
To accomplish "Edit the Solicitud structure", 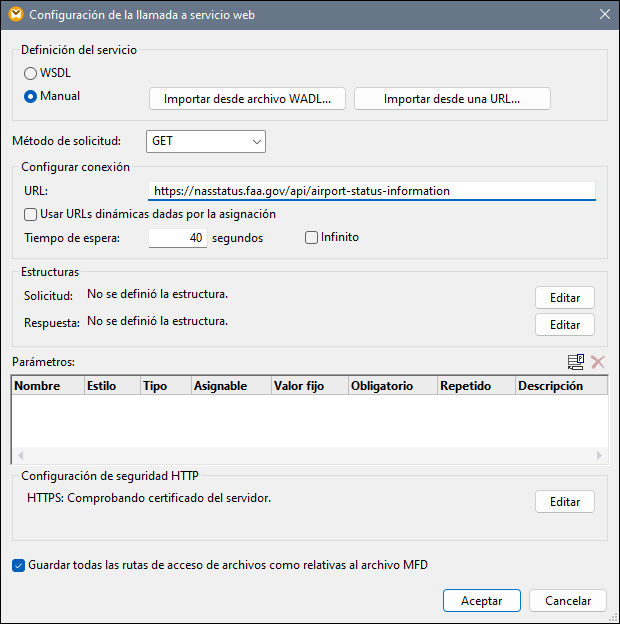I will pos(565,298).
